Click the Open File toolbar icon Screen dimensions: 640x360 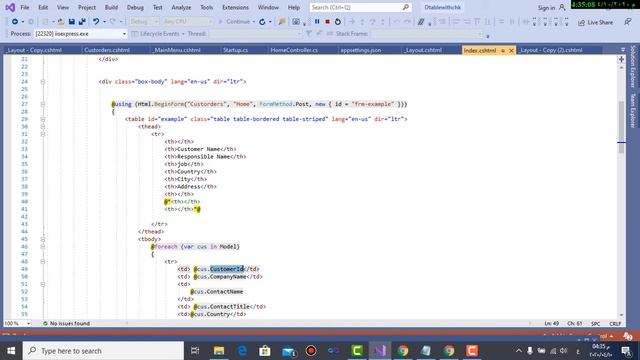pos(61,22)
